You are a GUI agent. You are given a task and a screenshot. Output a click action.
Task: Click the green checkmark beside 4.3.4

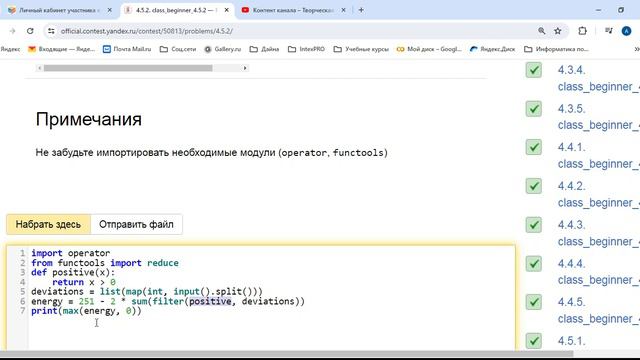[533, 70]
